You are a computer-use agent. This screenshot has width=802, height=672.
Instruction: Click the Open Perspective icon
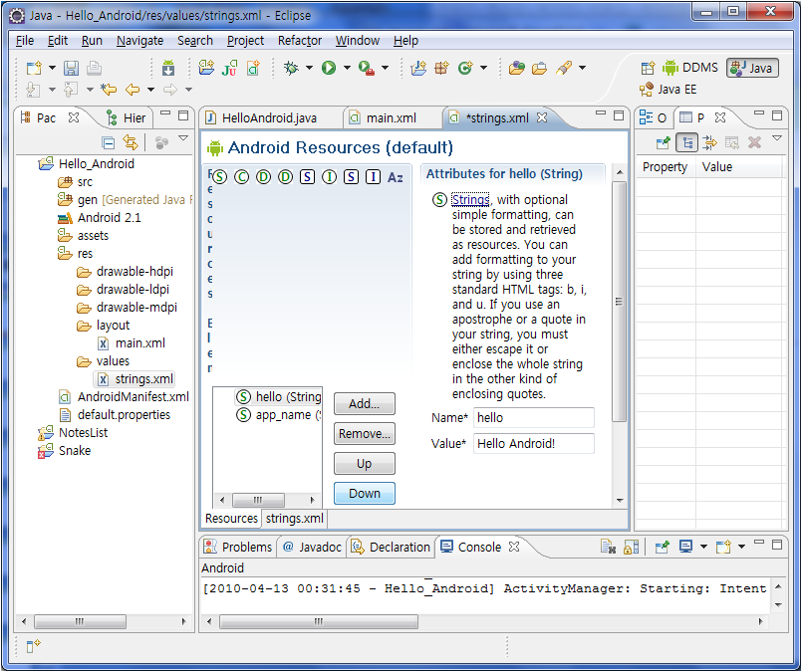pyautogui.click(x=648, y=68)
